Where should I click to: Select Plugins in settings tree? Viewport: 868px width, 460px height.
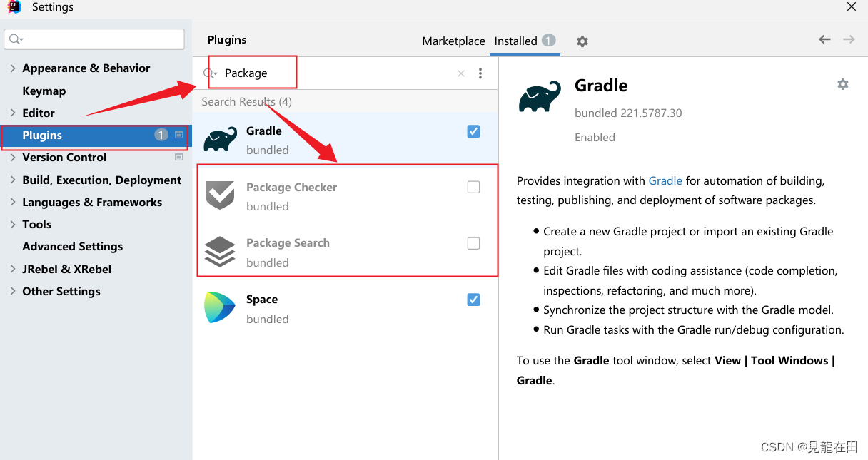[96, 135]
